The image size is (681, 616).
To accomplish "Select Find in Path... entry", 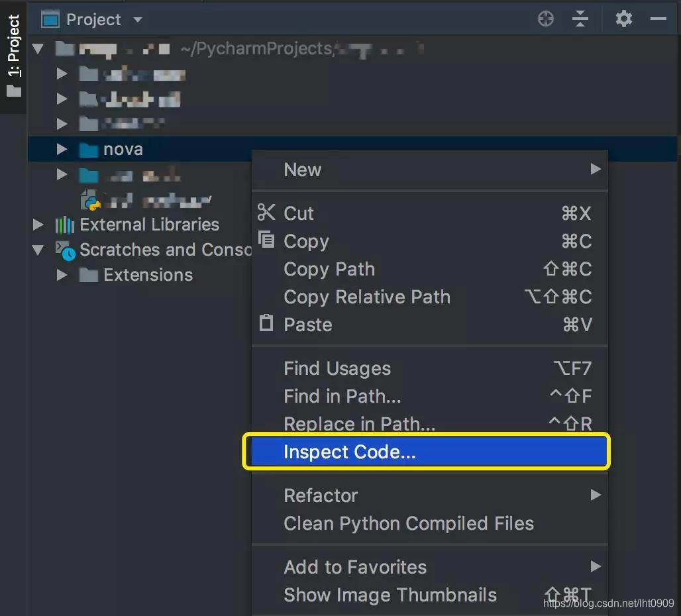I will point(429,396).
